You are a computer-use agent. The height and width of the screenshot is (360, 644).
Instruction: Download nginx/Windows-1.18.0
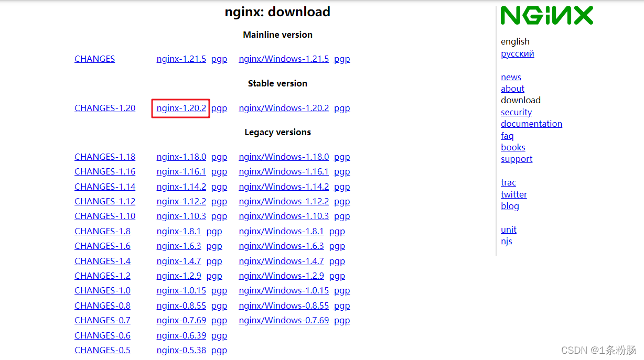tap(284, 157)
